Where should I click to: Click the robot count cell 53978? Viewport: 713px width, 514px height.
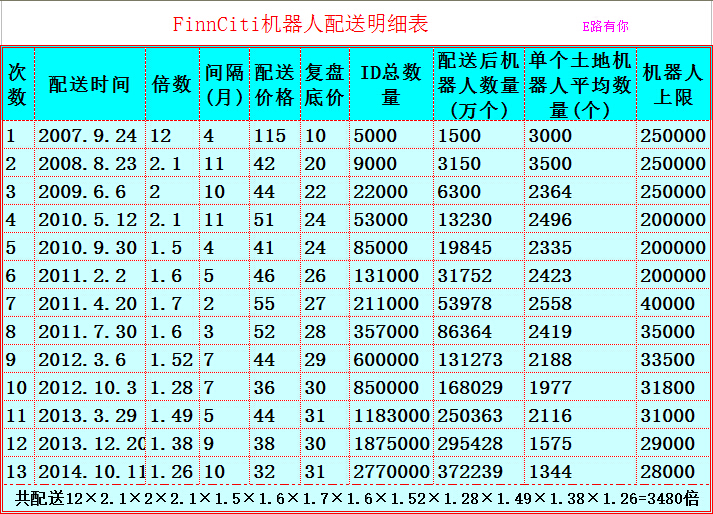479,303
